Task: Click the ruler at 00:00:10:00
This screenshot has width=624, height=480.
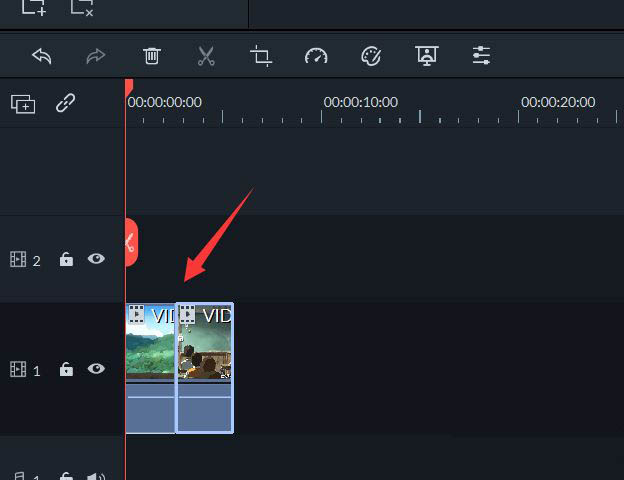Action: pyautogui.click(x=322, y=115)
